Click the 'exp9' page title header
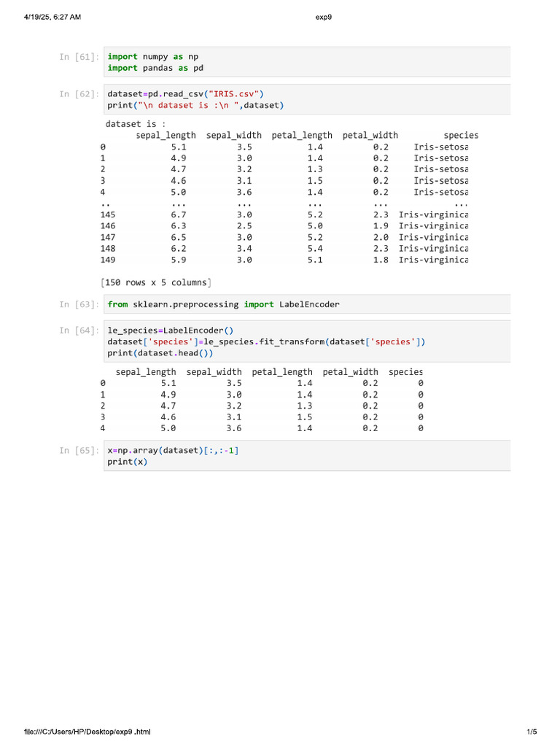Screen dimensions: 560x747 pos(323,18)
